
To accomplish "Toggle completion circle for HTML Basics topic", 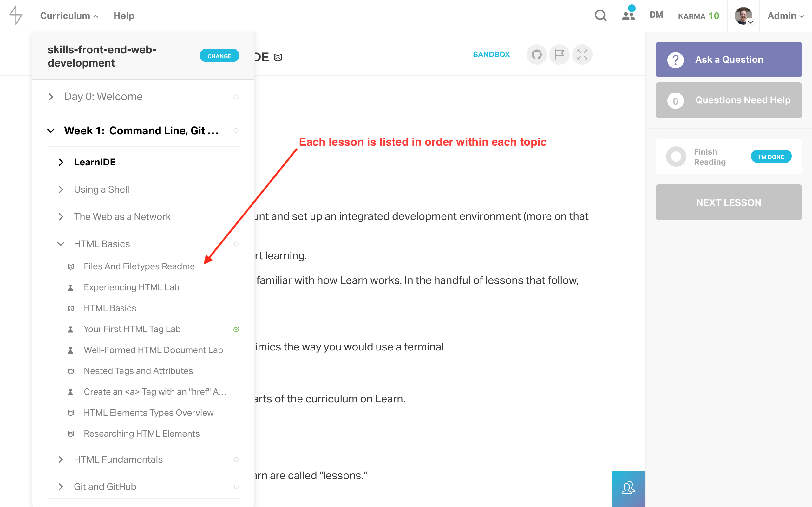I will pyautogui.click(x=236, y=243).
